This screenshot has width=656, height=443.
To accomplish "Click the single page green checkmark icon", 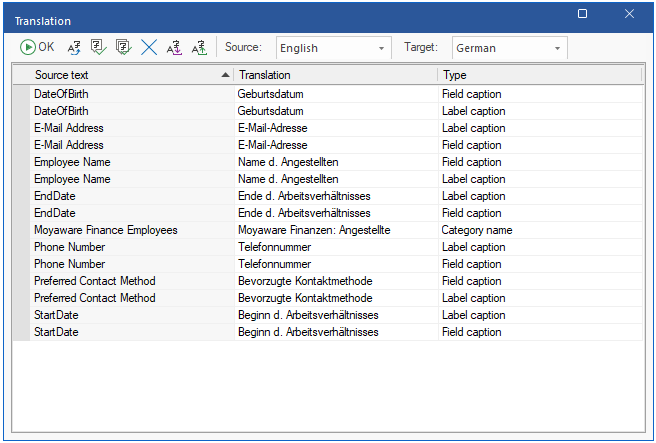I will (x=99, y=47).
